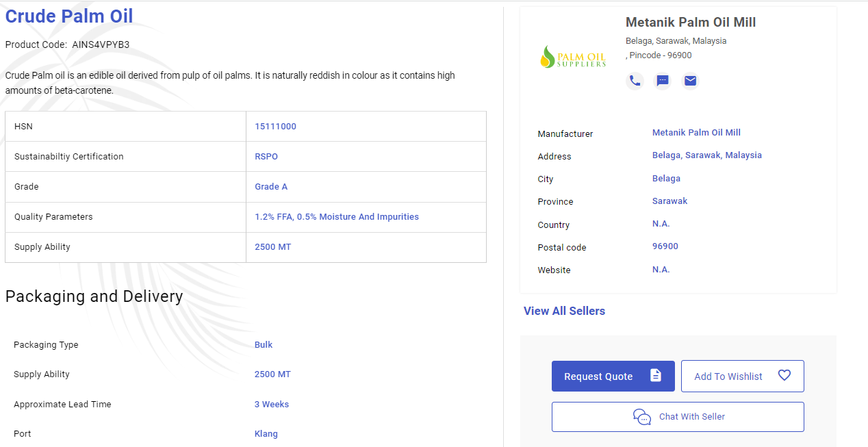Click the Quality Parameters label
This screenshot has height=447, width=868.
coord(53,217)
